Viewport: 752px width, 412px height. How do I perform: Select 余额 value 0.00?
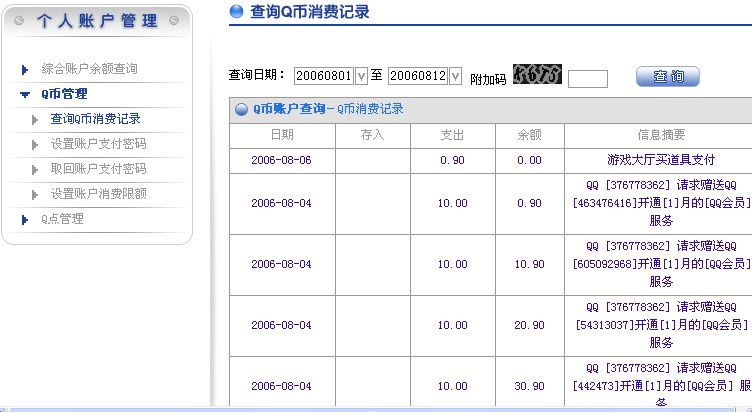click(529, 160)
